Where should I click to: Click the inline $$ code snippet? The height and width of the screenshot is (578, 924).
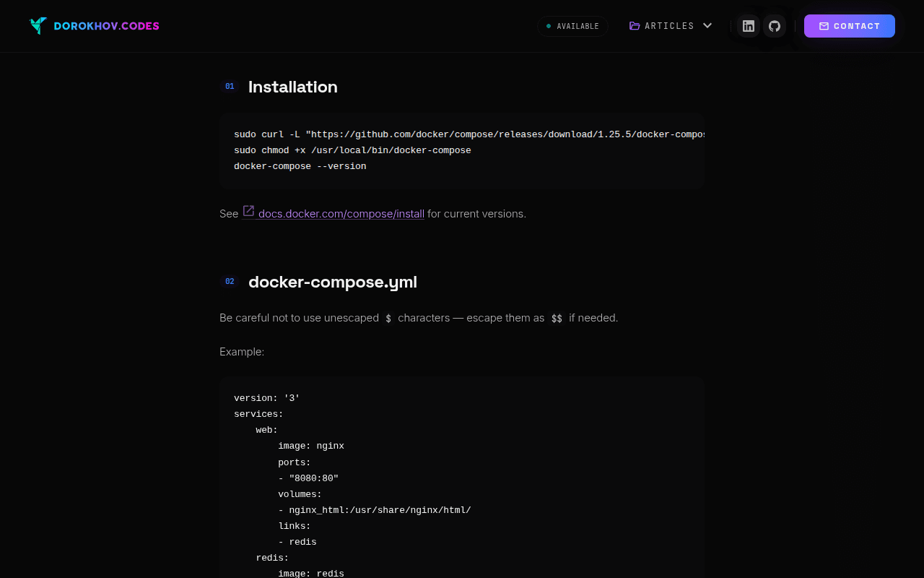557,318
